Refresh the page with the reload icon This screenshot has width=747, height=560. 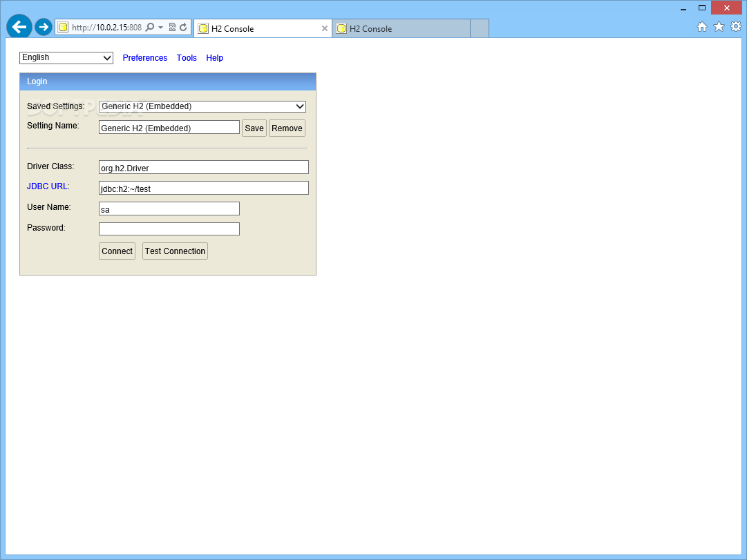pyautogui.click(x=183, y=27)
